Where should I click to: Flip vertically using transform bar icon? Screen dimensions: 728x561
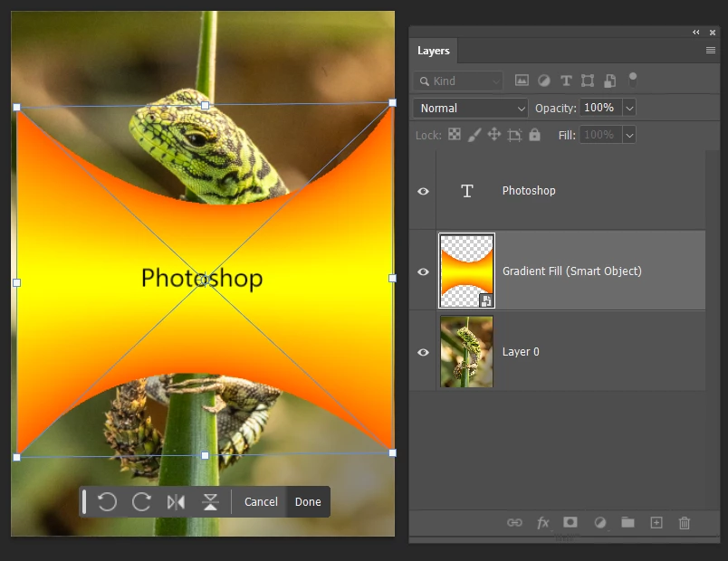[210, 501]
